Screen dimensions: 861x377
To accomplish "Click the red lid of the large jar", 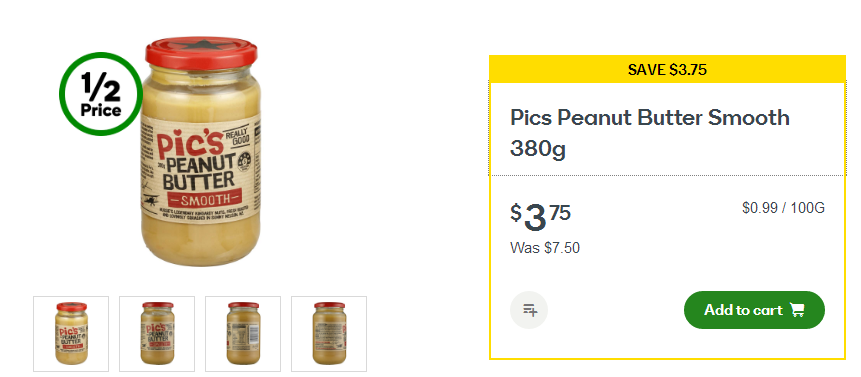I will coord(201,53).
